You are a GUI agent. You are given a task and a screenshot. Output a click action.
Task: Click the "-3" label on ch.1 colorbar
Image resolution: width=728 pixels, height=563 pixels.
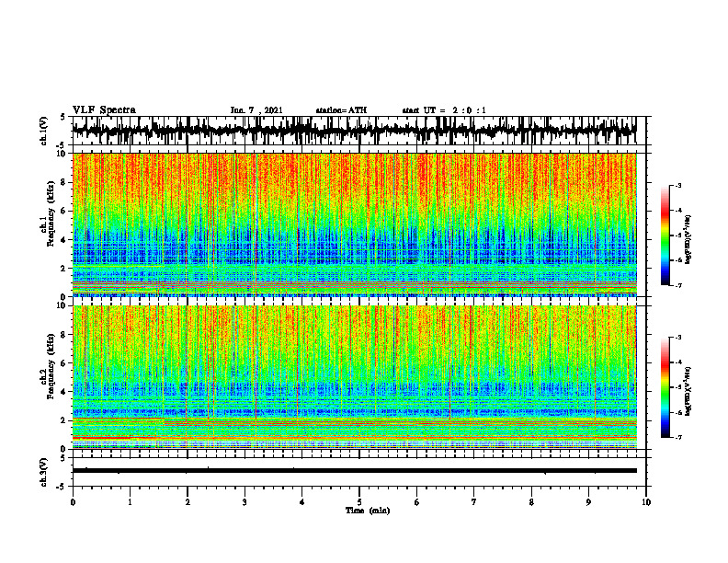[678, 185]
